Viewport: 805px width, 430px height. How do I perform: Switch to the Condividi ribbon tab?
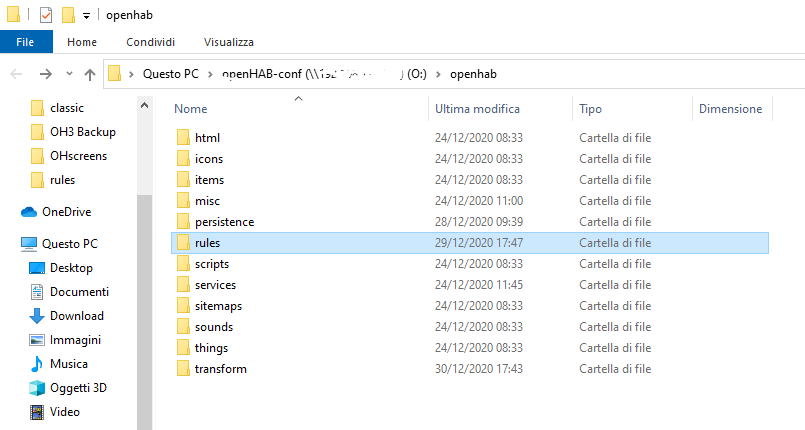(151, 42)
